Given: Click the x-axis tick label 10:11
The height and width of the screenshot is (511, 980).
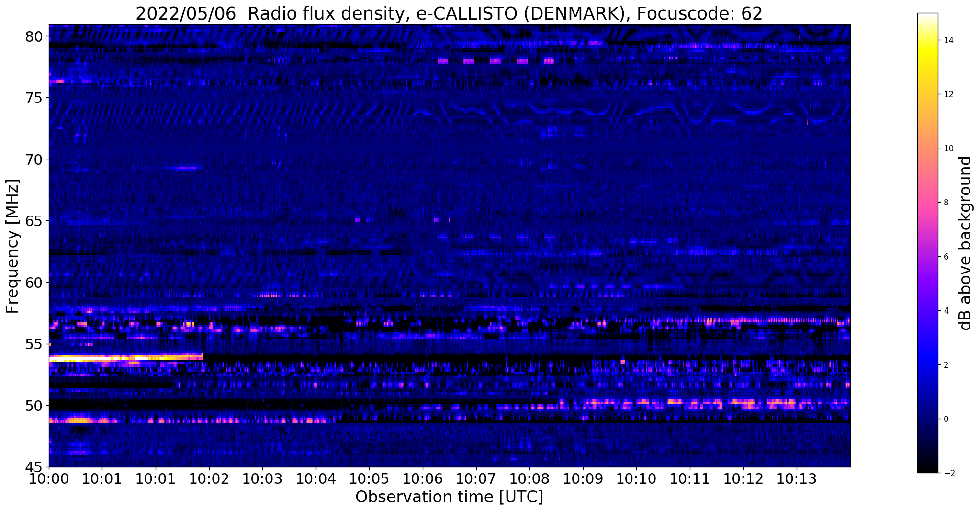Looking at the screenshot, I should [x=690, y=479].
